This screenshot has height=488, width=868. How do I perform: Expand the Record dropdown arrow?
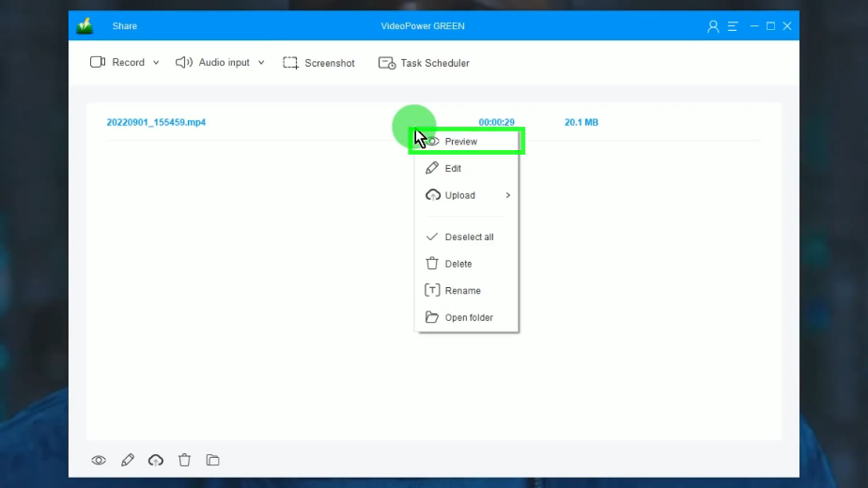pos(156,63)
